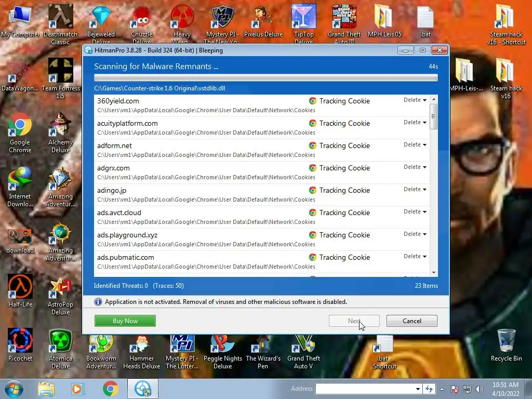Click the Cancel button in HitmanPro

[411, 321]
